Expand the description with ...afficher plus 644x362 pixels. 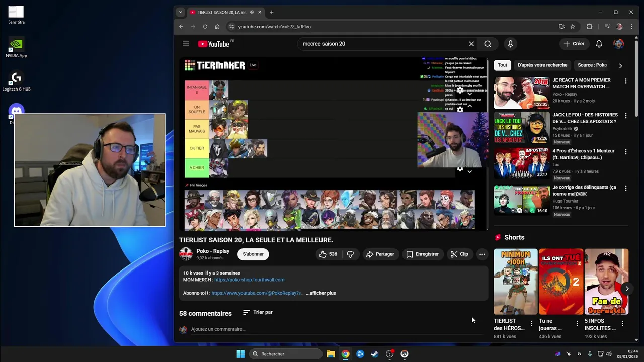pos(320,293)
